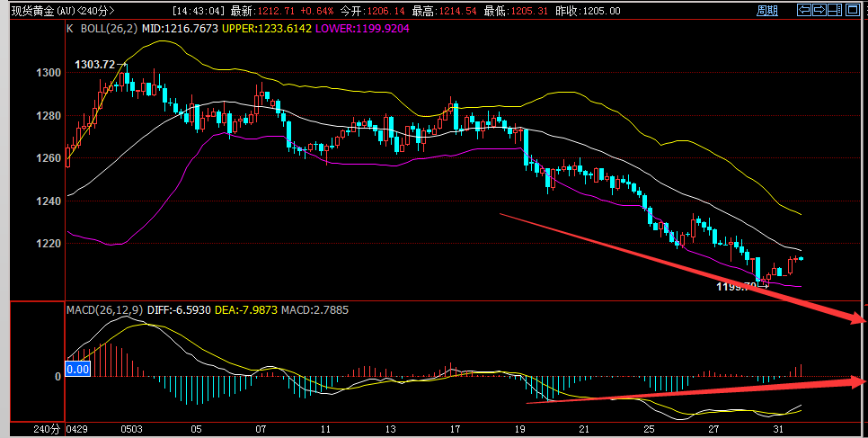Viewport: 868px width, 438px height.
Task: Toggle the side panel layout icon
Action: point(837,10)
